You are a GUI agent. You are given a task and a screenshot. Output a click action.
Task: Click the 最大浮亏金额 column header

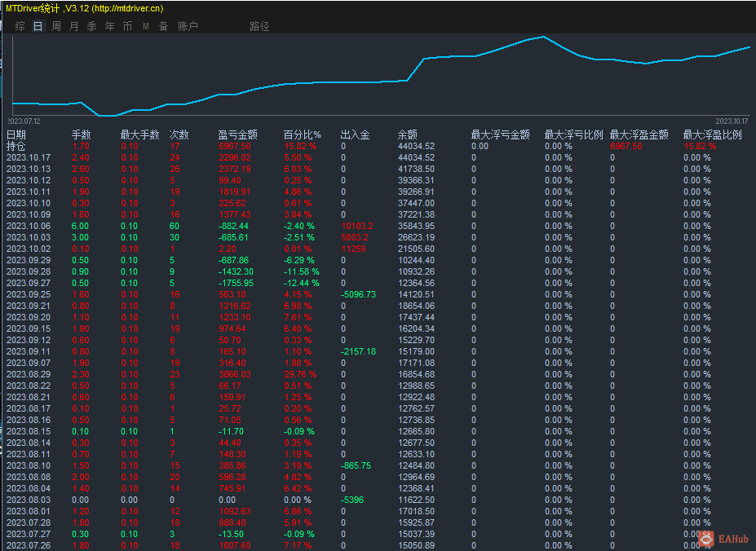[500, 134]
